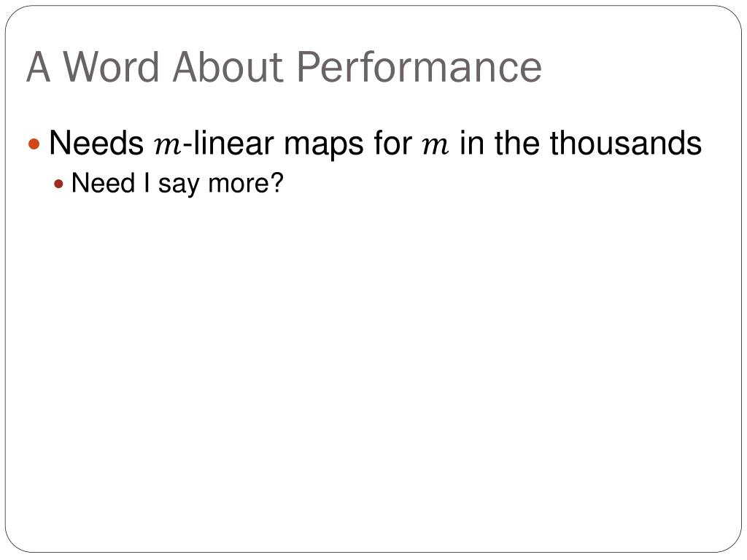Click the word 'more?' in the sub-bullet
The image size is (747, 560).
pyautogui.click(x=246, y=183)
